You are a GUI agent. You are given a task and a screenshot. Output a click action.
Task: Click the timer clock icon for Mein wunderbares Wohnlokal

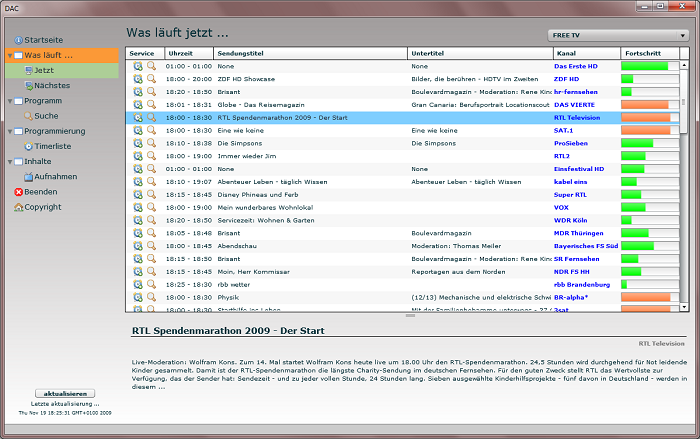[138, 208]
